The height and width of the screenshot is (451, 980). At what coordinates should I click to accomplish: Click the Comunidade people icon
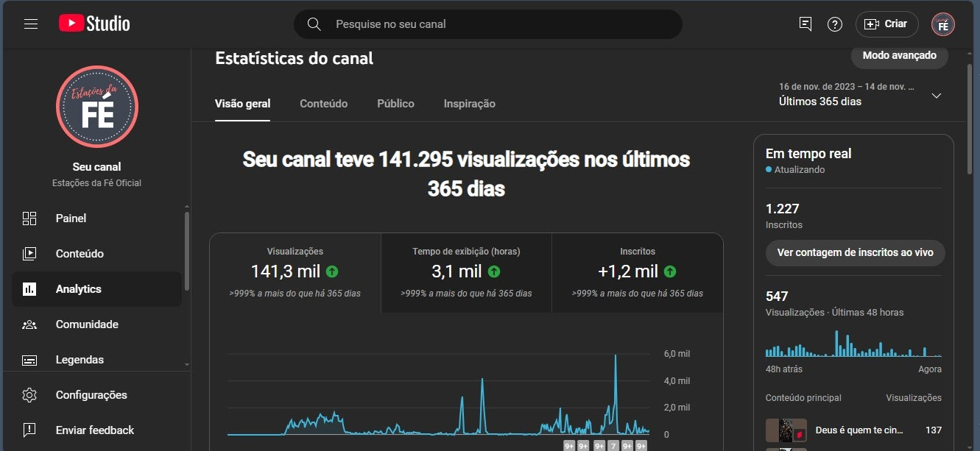(x=29, y=324)
